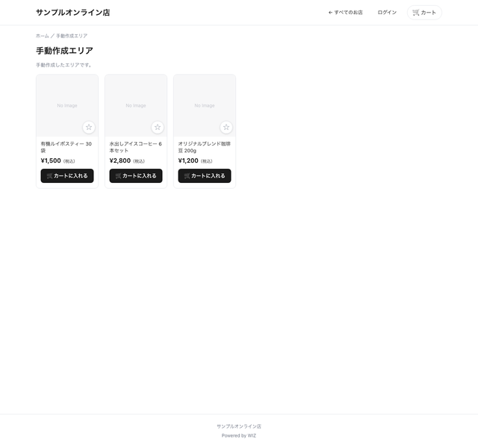
Task: Open the 有機ルイボスティー product image placeholder
Action: tap(67, 105)
